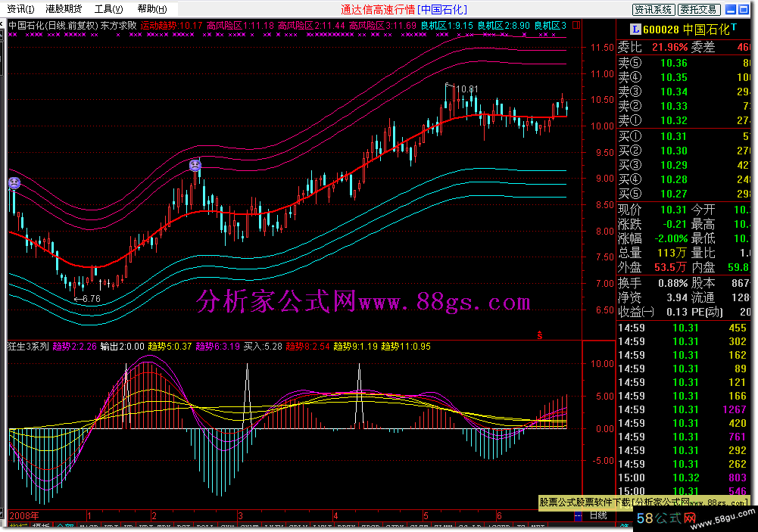
Task: Click the sad-face signal icon near the 9.00 peak
Action: click(x=195, y=165)
